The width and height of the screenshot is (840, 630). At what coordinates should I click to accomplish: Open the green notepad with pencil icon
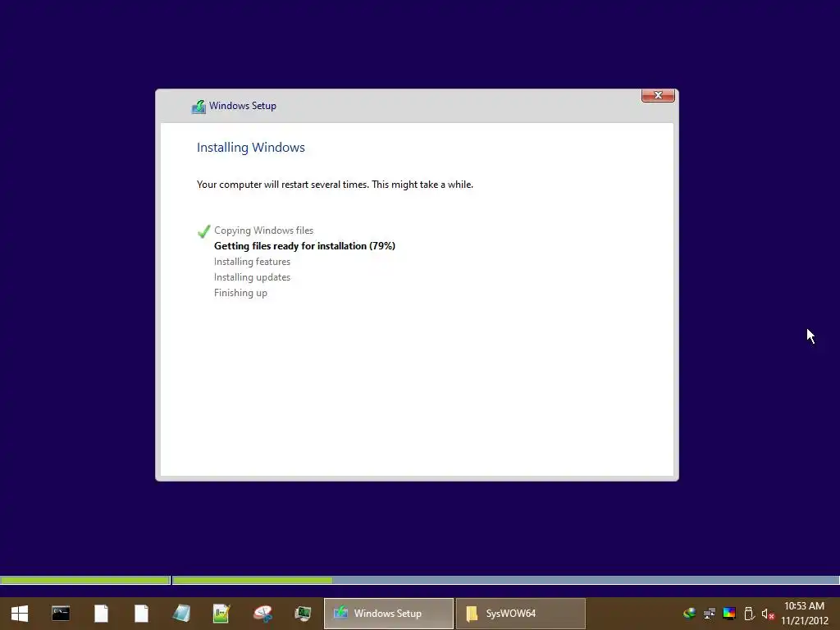point(221,614)
